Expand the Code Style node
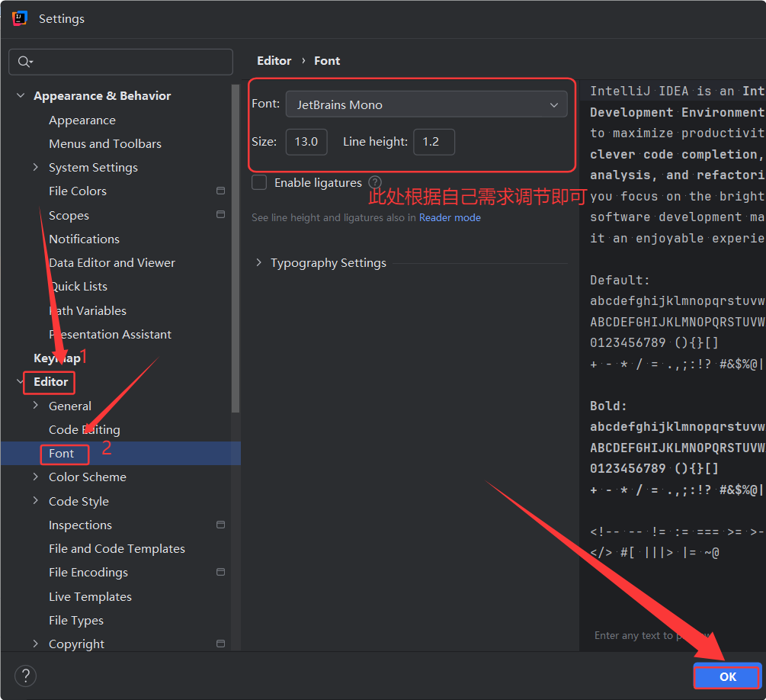 point(36,500)
